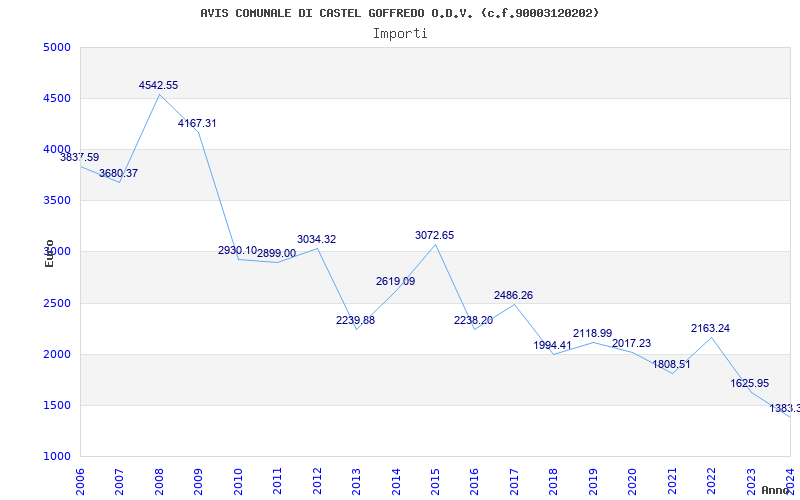Select the 2012 x-axis year label
This screenshot has height=500, width=800.
(x=317, y=481)
